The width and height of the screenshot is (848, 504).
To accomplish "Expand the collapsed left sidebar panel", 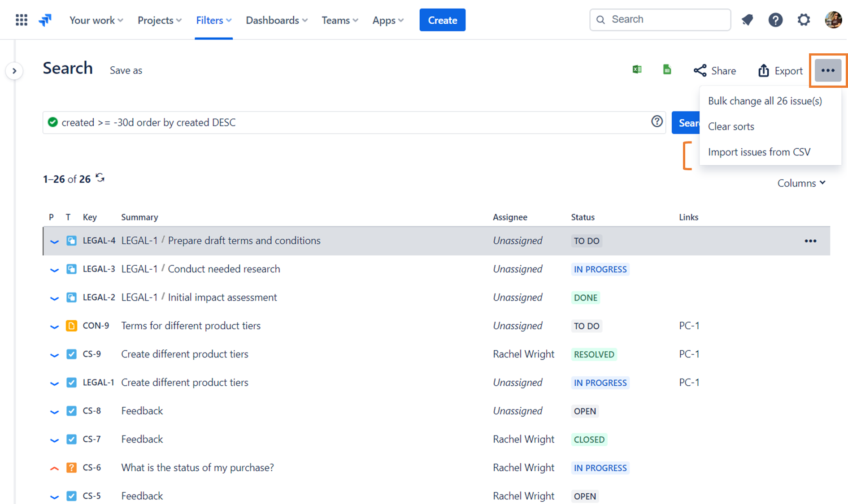I will pyautogui.click(x=14, y=71).
